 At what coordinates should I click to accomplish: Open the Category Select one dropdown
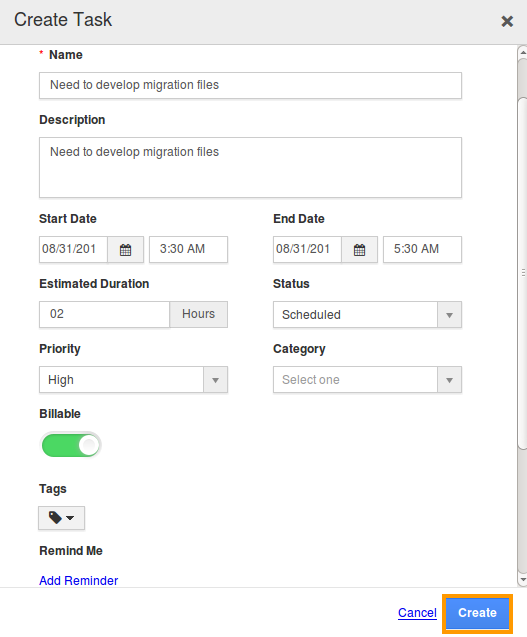pos(367,380)
